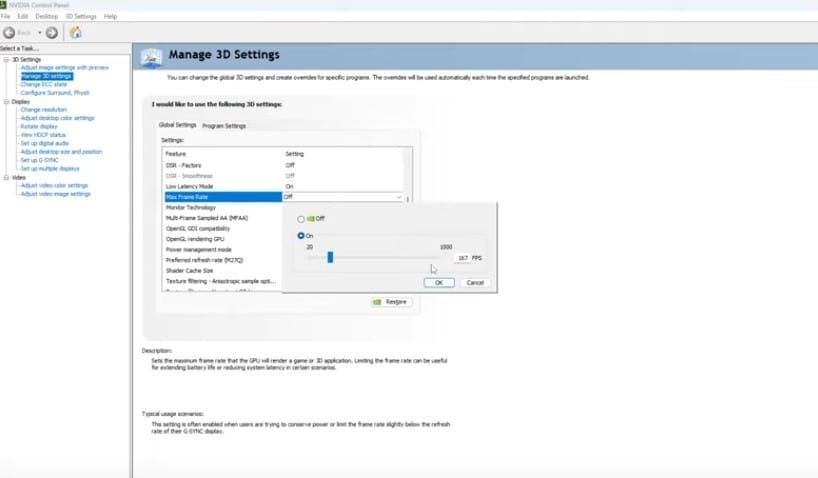
Task: Click the NVIDIA Control Panel title icon
Action: (3, 5)
